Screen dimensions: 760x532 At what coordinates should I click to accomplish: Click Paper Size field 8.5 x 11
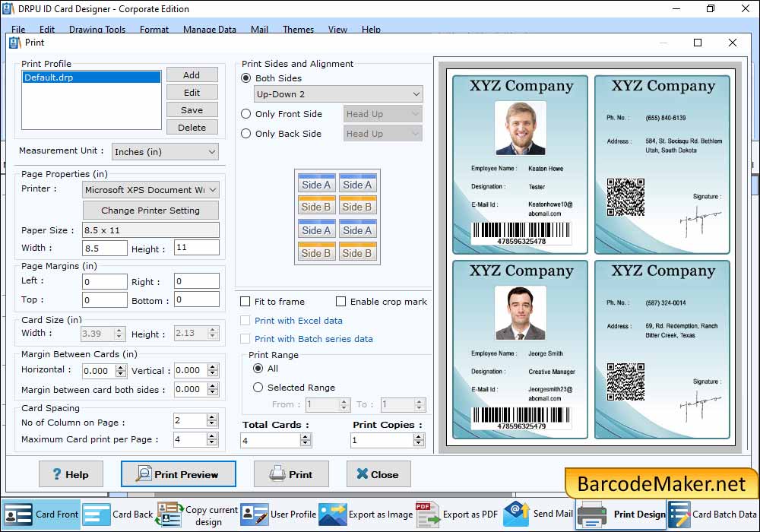click(150, 230)
